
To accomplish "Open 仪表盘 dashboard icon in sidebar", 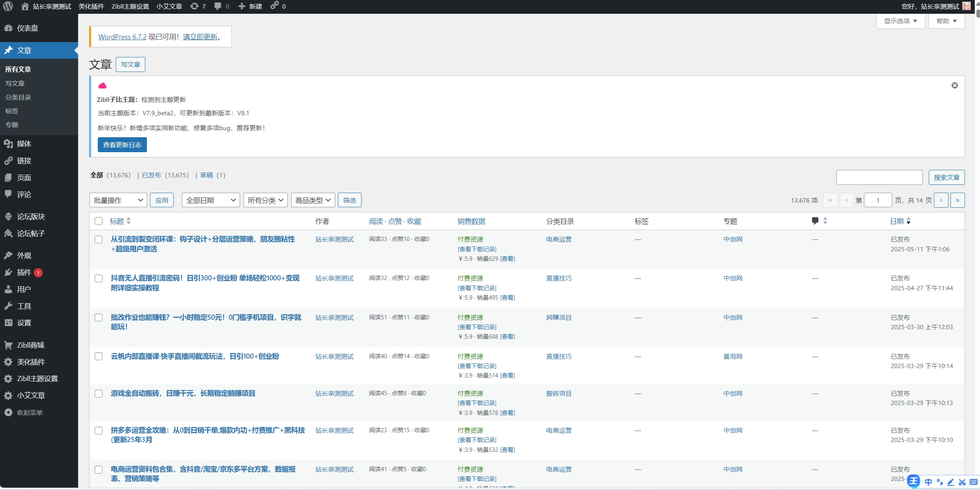I will tap(8, 28).
